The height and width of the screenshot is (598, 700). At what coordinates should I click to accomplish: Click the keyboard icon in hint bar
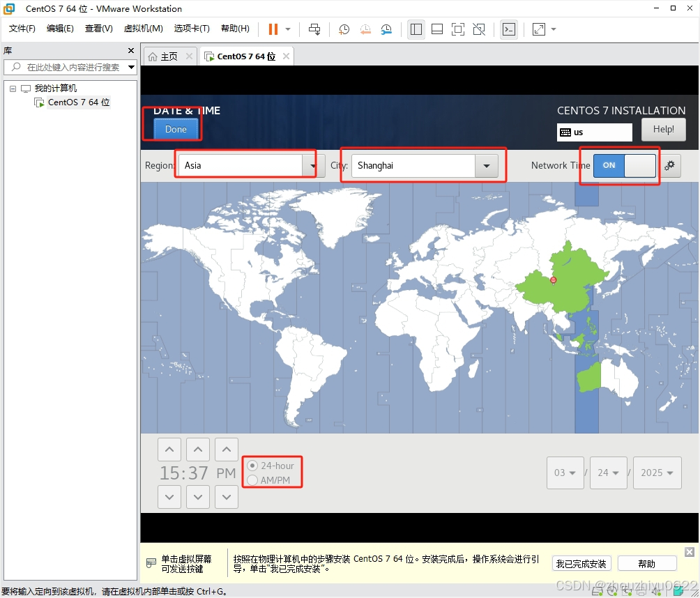(151, 562)
